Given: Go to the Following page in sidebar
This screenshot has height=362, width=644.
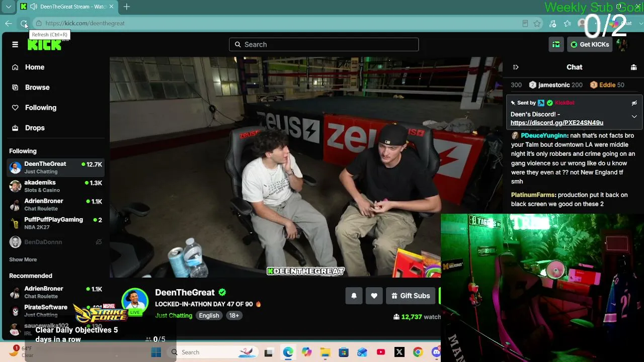Looking at the screenshot, I should tap(41, 108).
